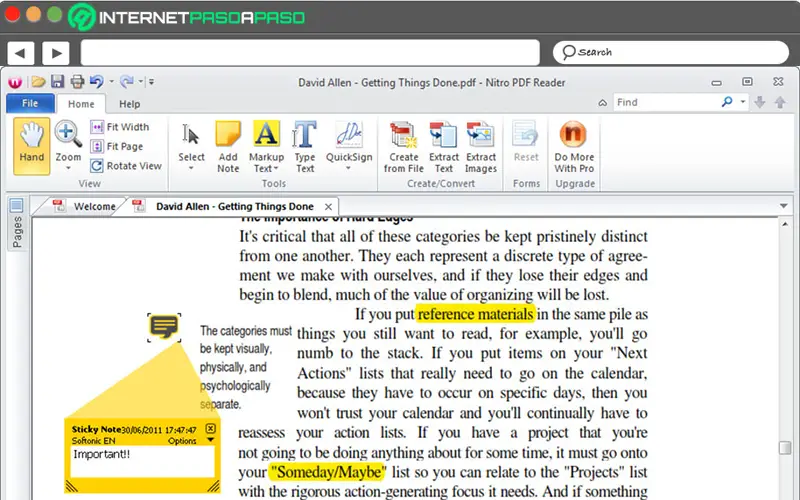
Task: Open the Pages side panel
Action: pos(17,224)
